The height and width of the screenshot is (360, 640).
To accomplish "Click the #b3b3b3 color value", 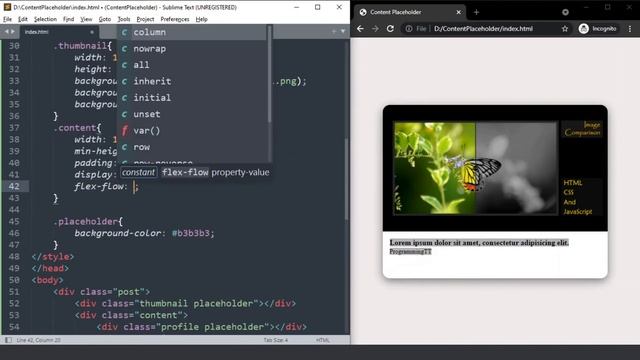I will [191, 233].
